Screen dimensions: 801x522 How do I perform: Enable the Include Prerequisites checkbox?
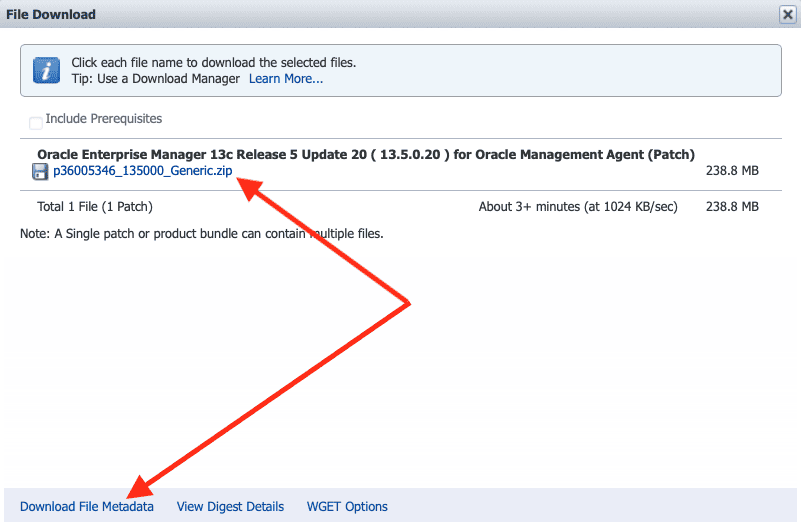(36, 123)
